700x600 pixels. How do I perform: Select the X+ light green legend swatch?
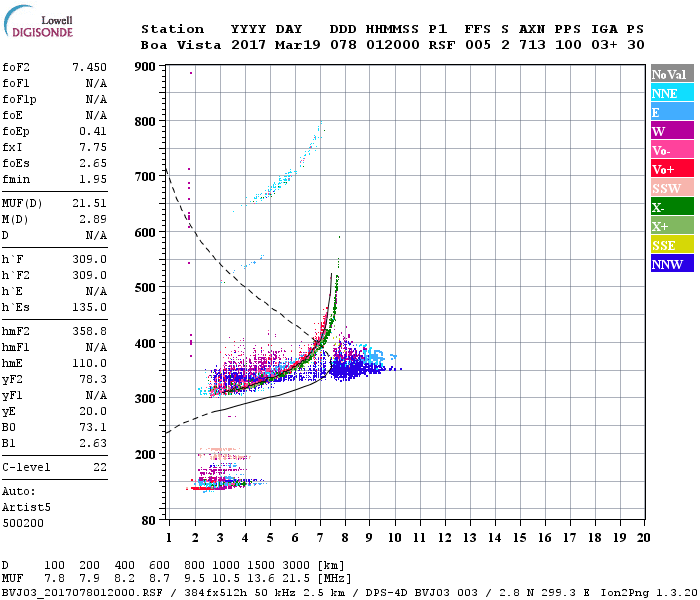(672, 226)
